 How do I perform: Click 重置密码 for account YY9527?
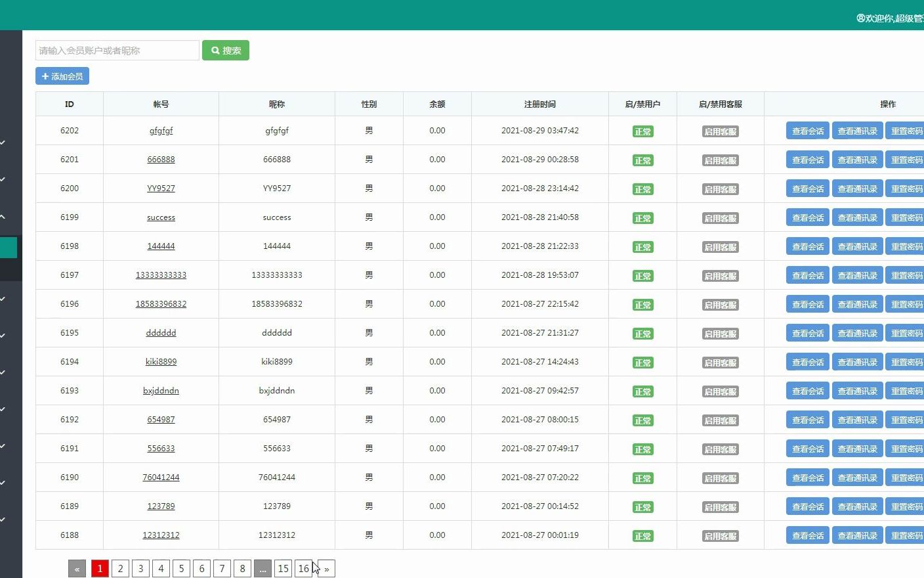point(906,189)
